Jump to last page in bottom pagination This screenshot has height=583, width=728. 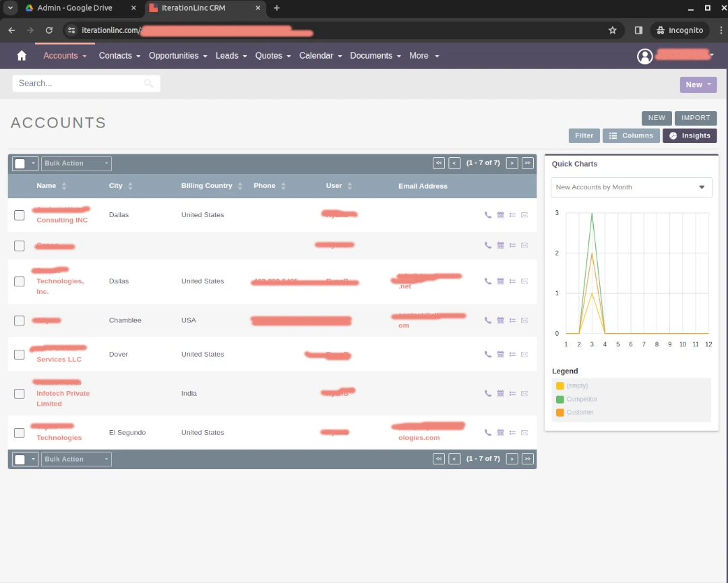click(527, 458)
